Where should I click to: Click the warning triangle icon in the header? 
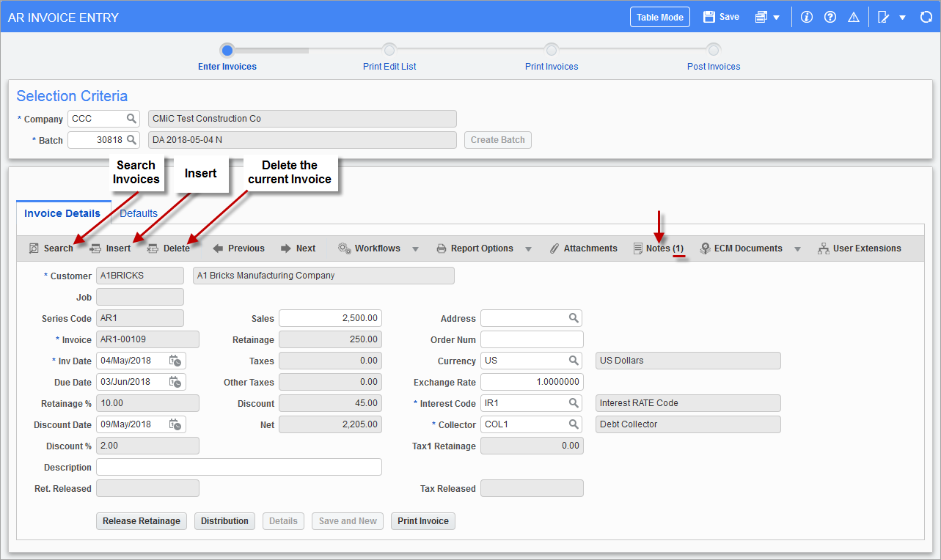[854, 17]
